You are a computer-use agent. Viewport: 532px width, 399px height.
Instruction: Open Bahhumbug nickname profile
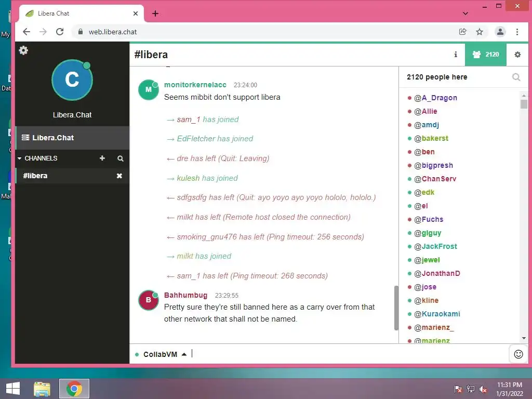point(185,295)
